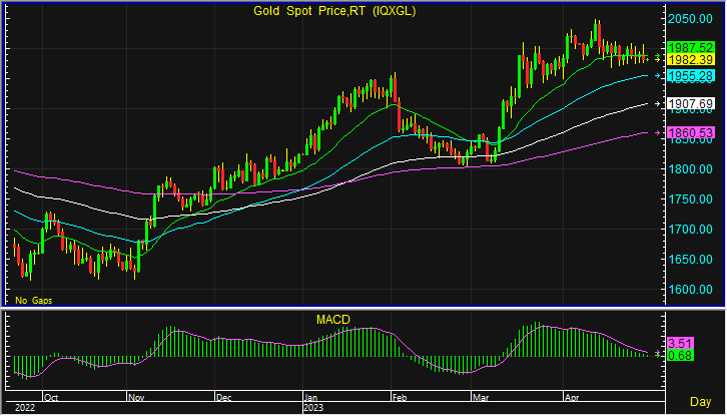Viewport: 727px width, 416px height.
Task: Click the Day timeframe label
Action: [700, 402]
